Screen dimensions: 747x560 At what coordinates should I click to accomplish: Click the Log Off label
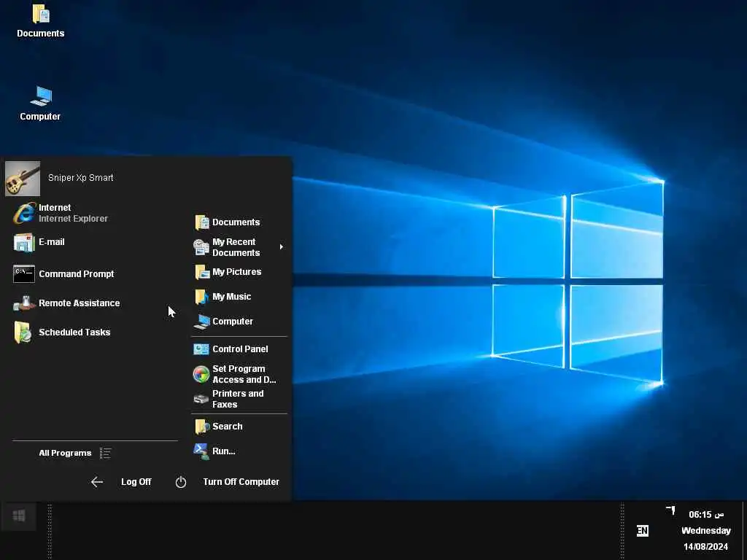point(136,482)
